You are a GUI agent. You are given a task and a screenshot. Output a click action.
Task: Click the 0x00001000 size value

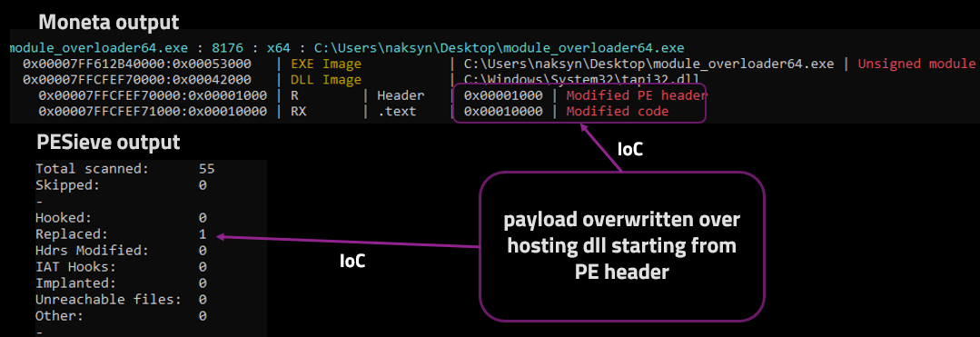[504, 95]
